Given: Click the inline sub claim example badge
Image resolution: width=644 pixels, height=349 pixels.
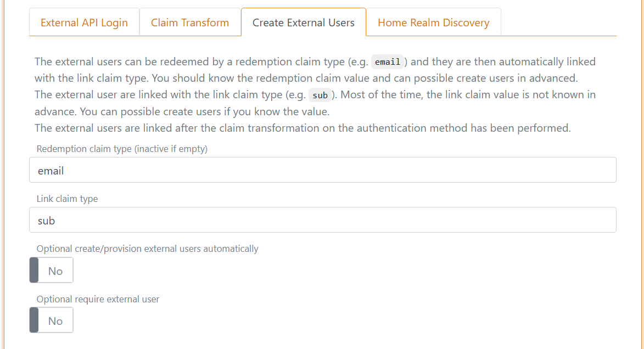Looking at the screenshot, I should tap(320, 95).
